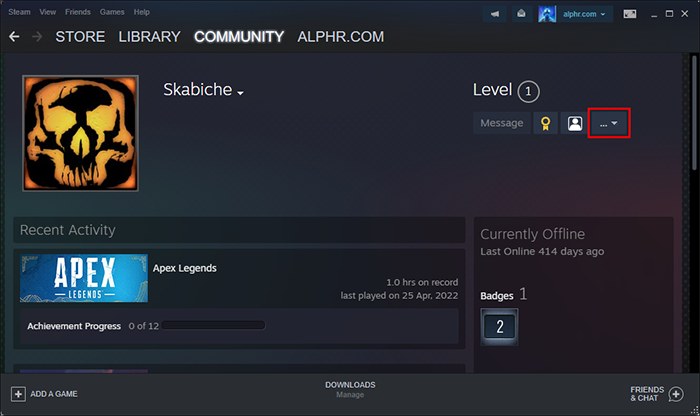Click the 'Currently Offline' status text

point(533,234)
